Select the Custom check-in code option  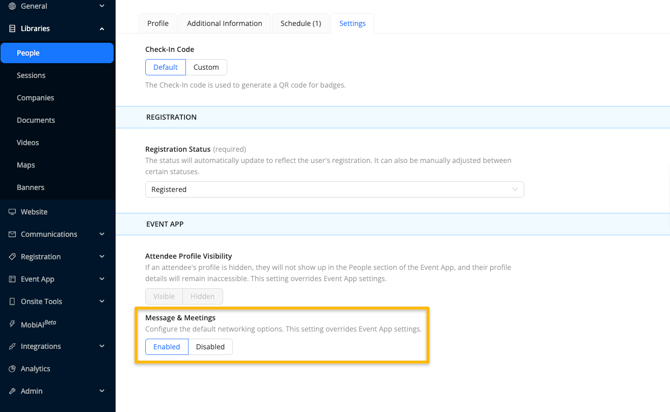pyautogui.click(x=206, y=67)
